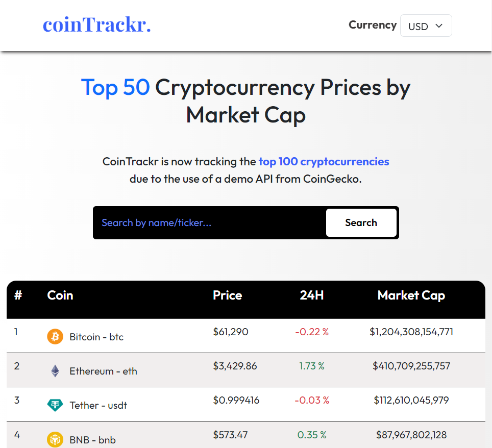
Task: Click the 24H column header
Action: coord(312,295)
